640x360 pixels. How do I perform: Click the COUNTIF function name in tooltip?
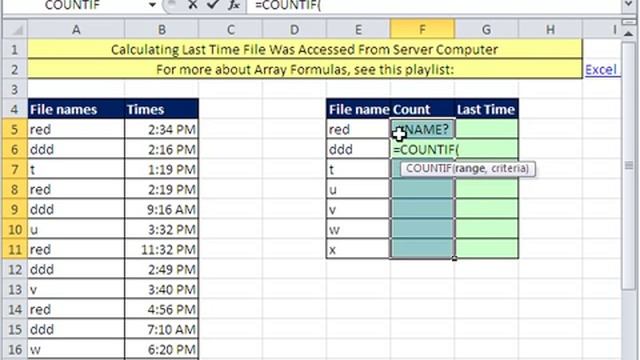[x=429, y=168]
